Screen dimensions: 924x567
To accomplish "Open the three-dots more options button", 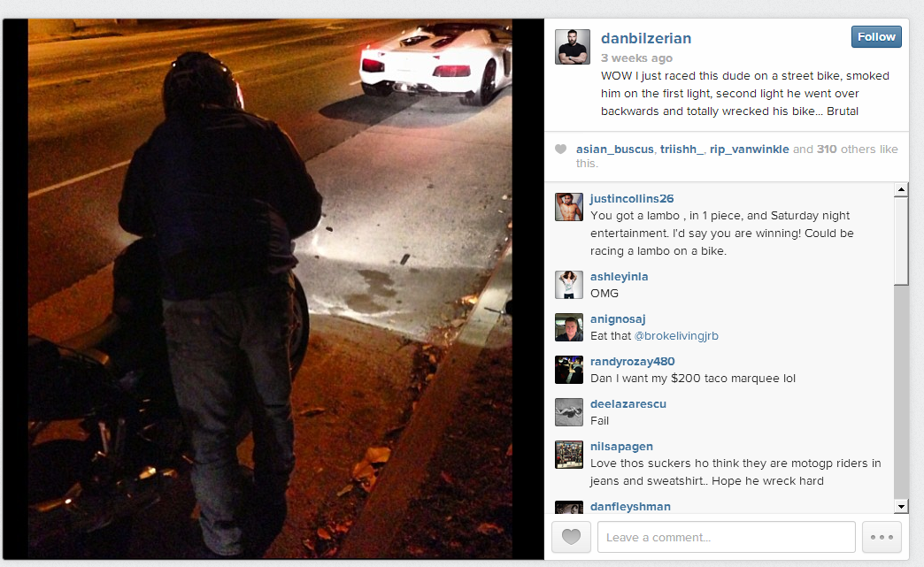I will (x=882, y=537).
